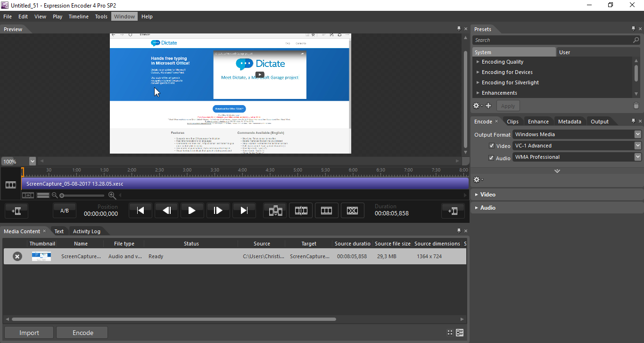This screenshot has height=343, width=644.
Task: Toggle the timeline track view icon
Action: click(x=43, y=195)
